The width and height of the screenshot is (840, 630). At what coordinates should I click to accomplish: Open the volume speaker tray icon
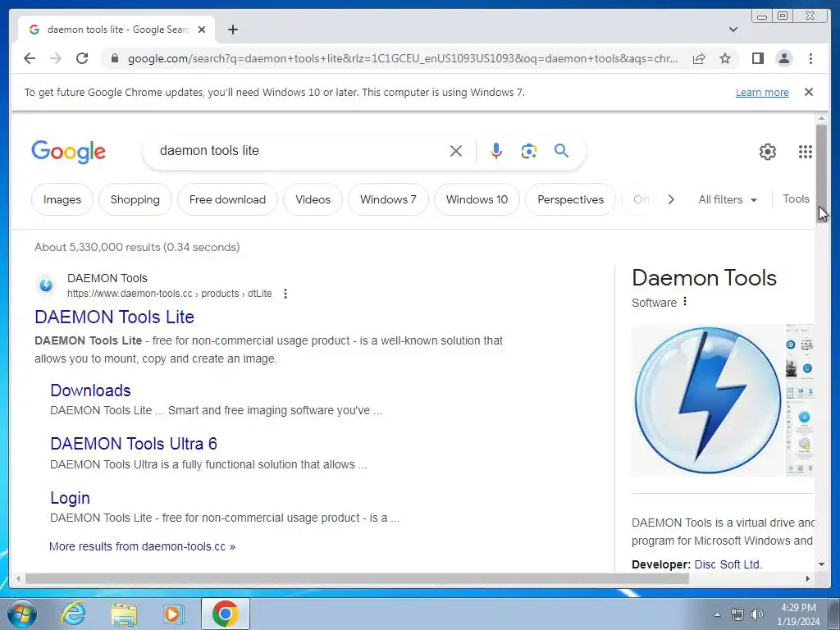click(x=756, y=614)
